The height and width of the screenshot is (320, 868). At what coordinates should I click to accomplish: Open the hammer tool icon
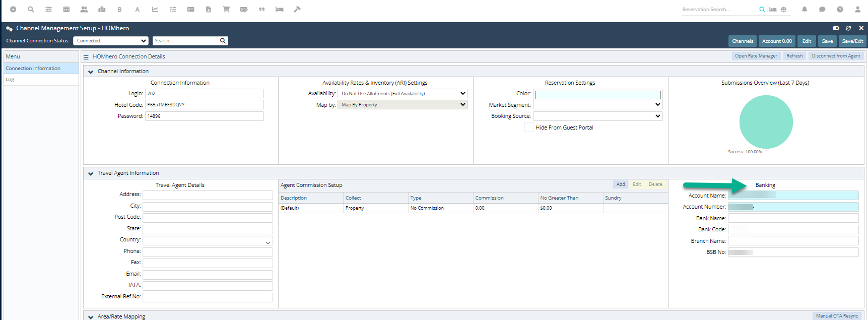click(x=297, y=10)
